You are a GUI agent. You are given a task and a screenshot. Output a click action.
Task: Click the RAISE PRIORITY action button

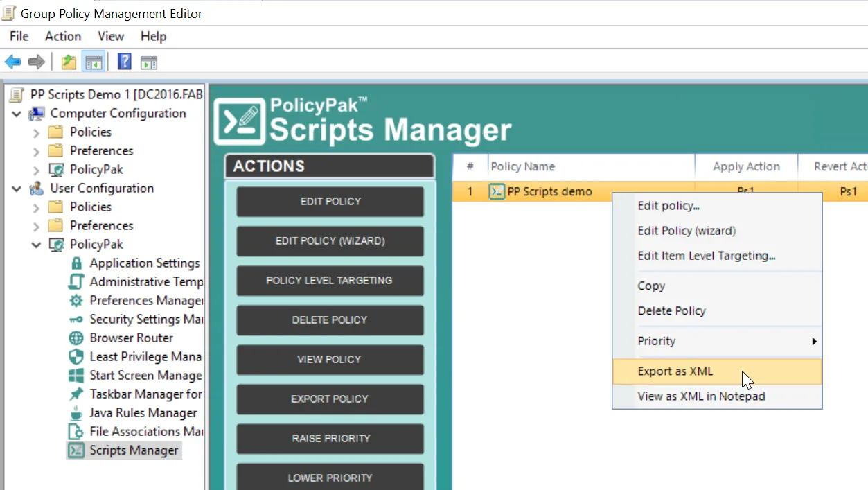tap(330, 439)
